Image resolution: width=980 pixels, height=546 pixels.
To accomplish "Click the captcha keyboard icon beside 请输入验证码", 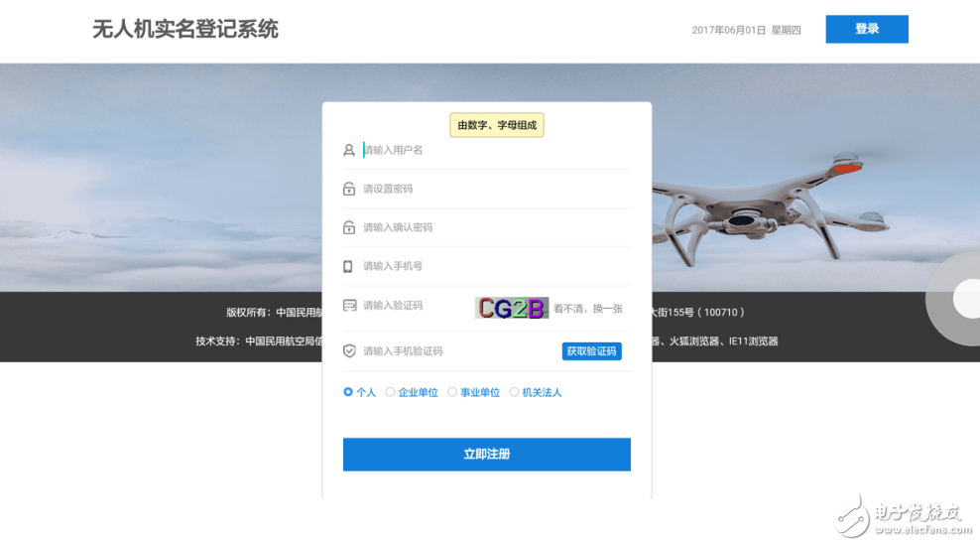I will click(x=349, y=305).
